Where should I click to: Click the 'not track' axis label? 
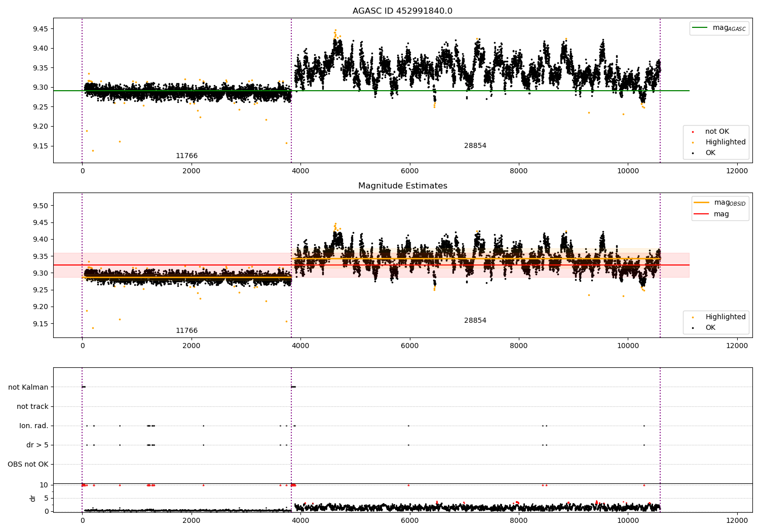(32, 406)
